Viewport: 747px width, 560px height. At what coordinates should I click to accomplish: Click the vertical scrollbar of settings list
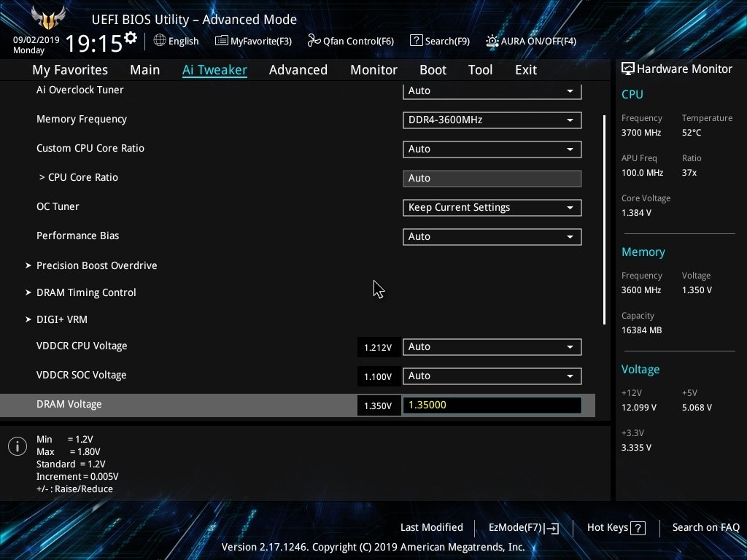click(604, 219)
